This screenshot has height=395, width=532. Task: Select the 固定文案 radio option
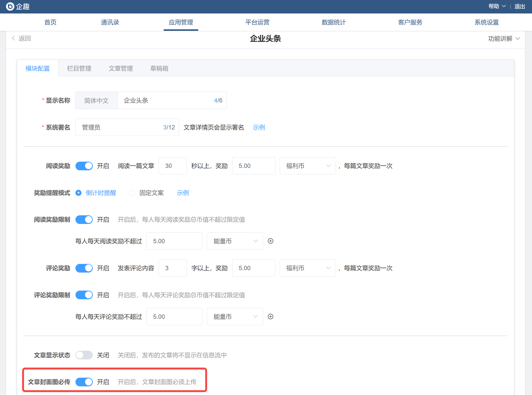coord(132,193)
